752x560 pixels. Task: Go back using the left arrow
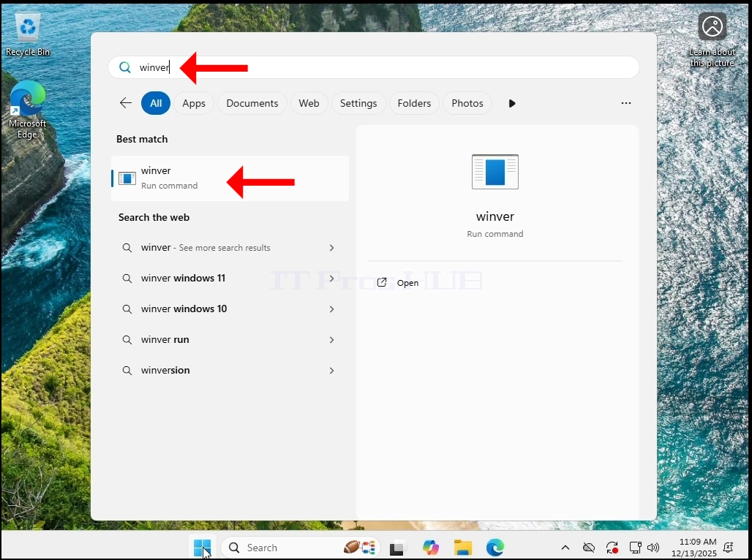(x=126, y=103)
